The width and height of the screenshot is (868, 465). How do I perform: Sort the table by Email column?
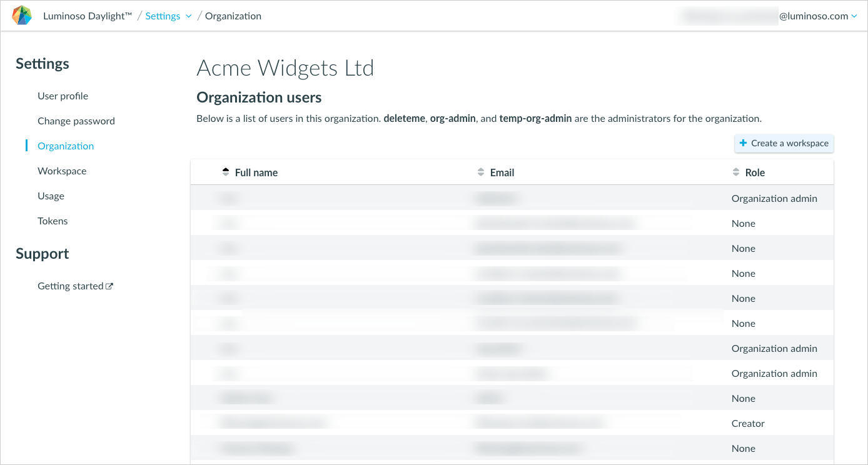[480, 172]
